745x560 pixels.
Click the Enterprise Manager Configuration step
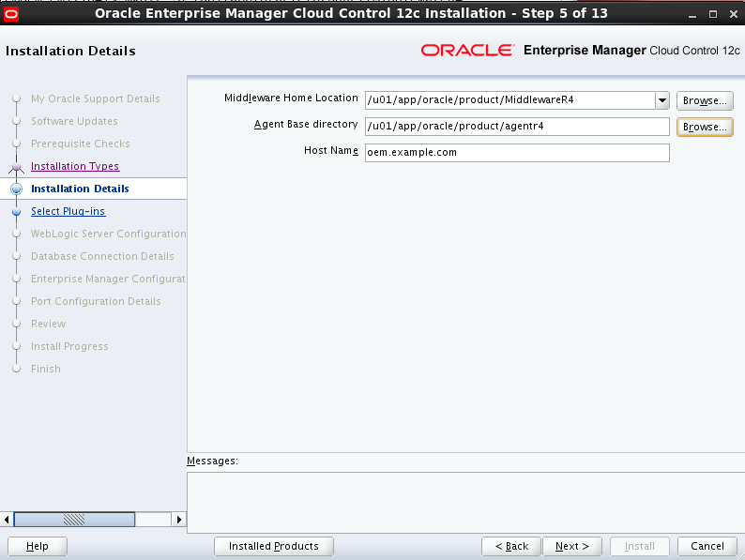click(x=108, y=279)
